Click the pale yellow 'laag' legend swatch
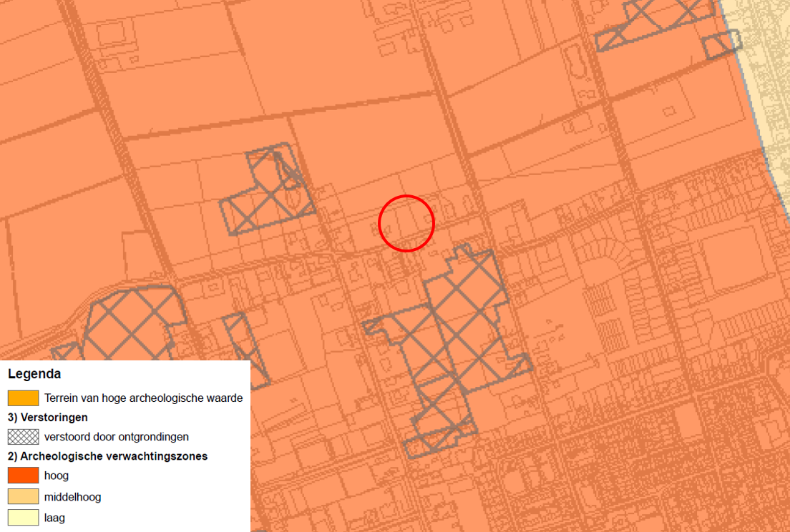This screenshot has height=532, width=790. tap(23, 517)
